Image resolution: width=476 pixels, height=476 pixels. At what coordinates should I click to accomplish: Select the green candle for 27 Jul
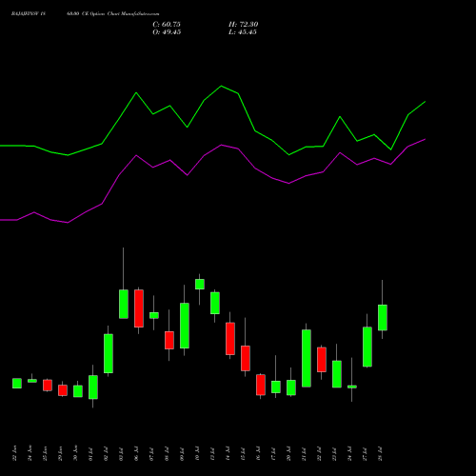(367, 347)
